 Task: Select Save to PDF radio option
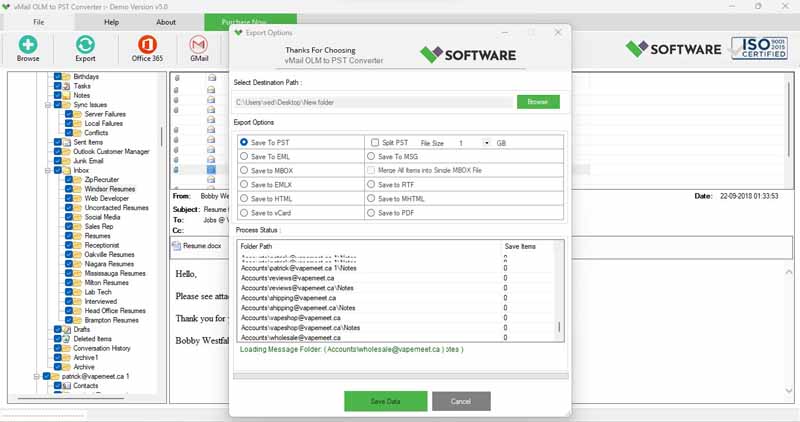371,212
